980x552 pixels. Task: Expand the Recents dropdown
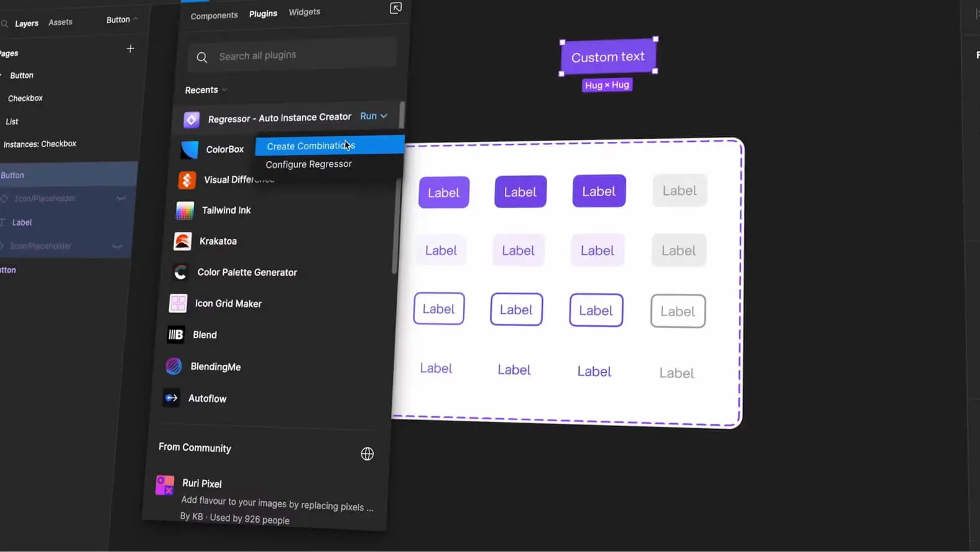(x=206, y=90)
